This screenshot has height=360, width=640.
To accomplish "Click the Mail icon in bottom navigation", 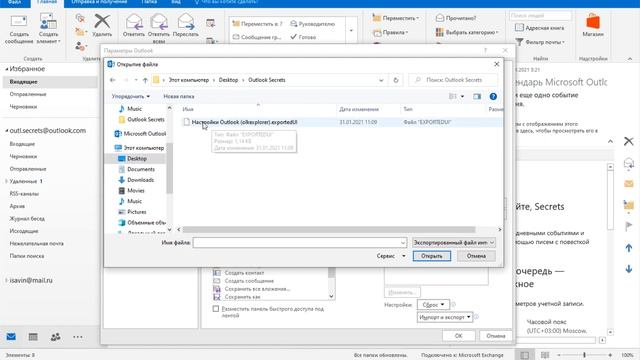I will (x=11, y=337).
